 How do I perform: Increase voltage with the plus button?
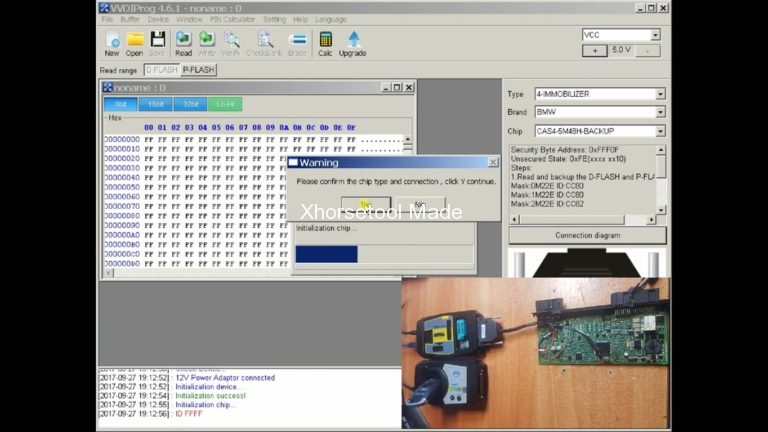[594, 50]
